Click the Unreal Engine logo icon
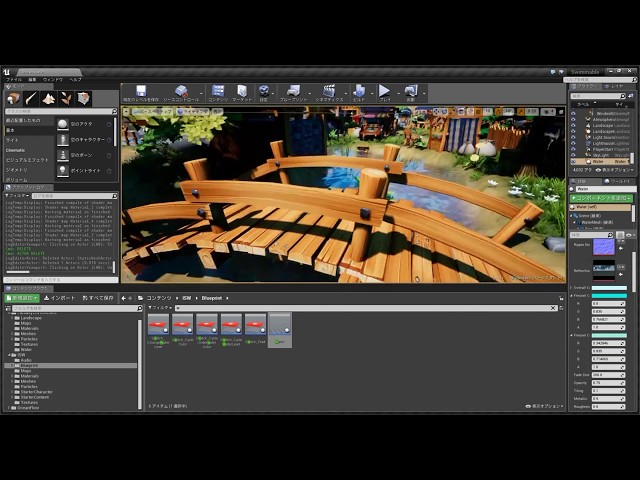 point(7,72)
